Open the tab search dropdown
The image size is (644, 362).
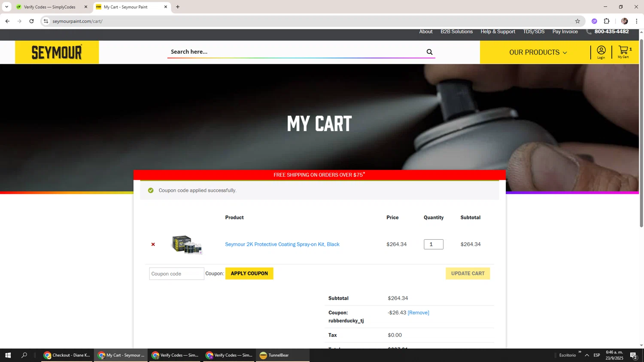(x=6, y=7)
